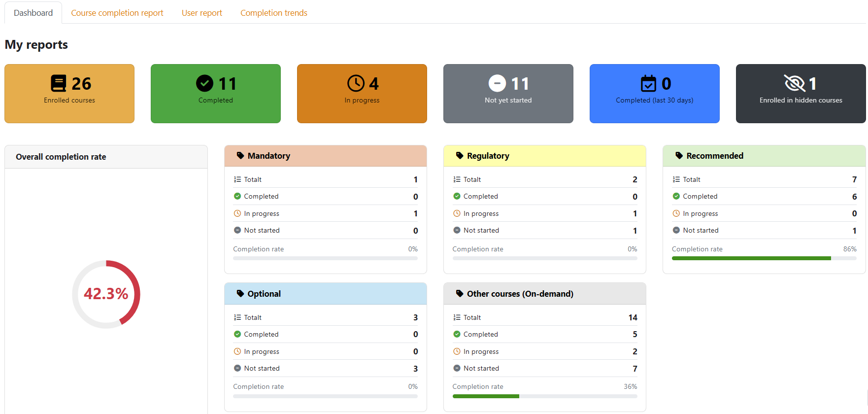The width and height of the screenshot is (868, 414).
Task: Open the Other courses (On-demand) category header
Action: 545,294
